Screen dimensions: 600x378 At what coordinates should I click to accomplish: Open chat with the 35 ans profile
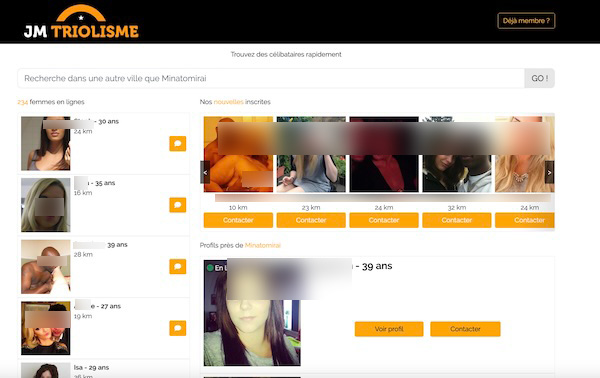click(178, 205)
